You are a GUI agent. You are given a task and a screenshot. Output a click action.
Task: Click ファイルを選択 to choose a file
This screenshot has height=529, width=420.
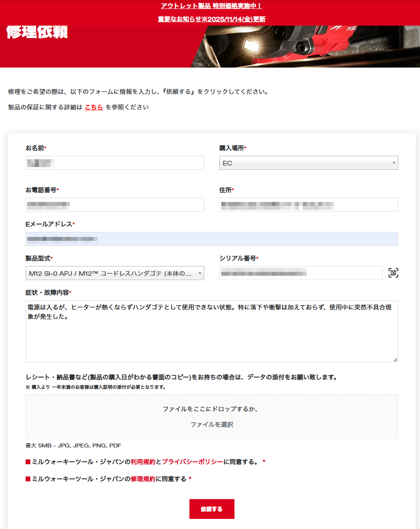click(212, 425)
